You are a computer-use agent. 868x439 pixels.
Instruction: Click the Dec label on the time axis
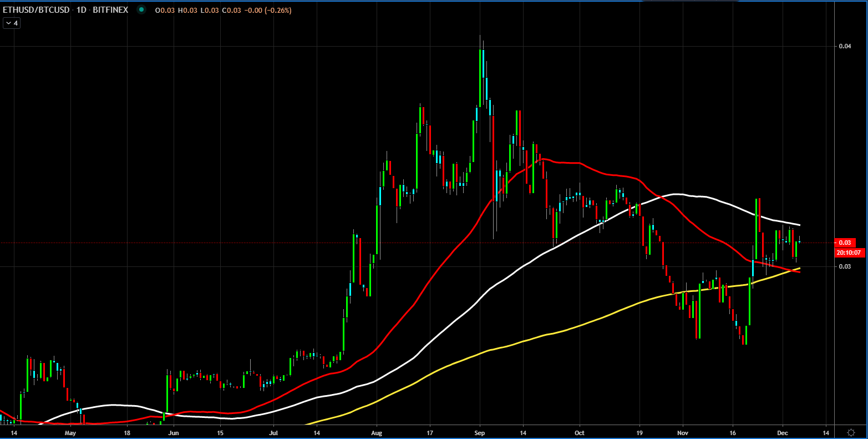[x=783, y=432]
